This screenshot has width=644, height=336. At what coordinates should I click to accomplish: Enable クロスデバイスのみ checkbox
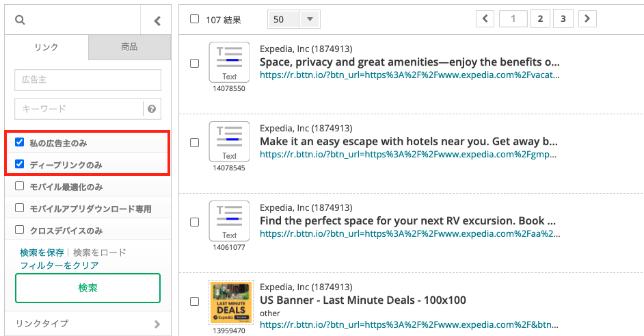click(19, 229)
